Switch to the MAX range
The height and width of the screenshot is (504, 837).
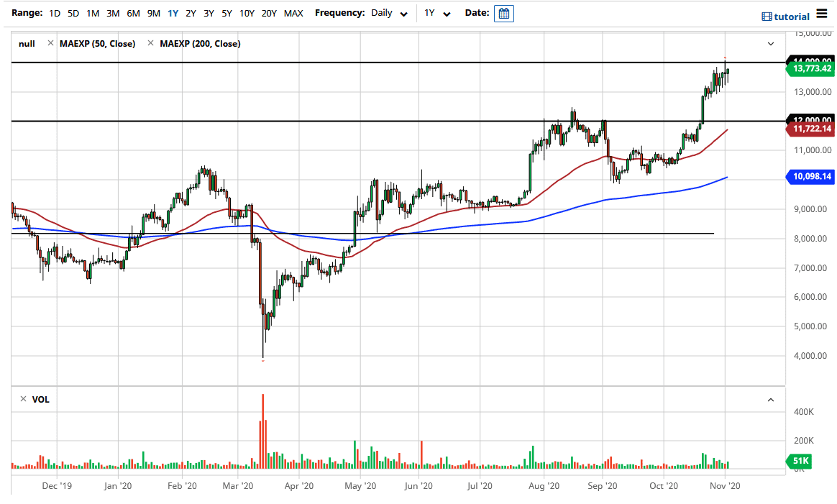(x=293, y=13)
